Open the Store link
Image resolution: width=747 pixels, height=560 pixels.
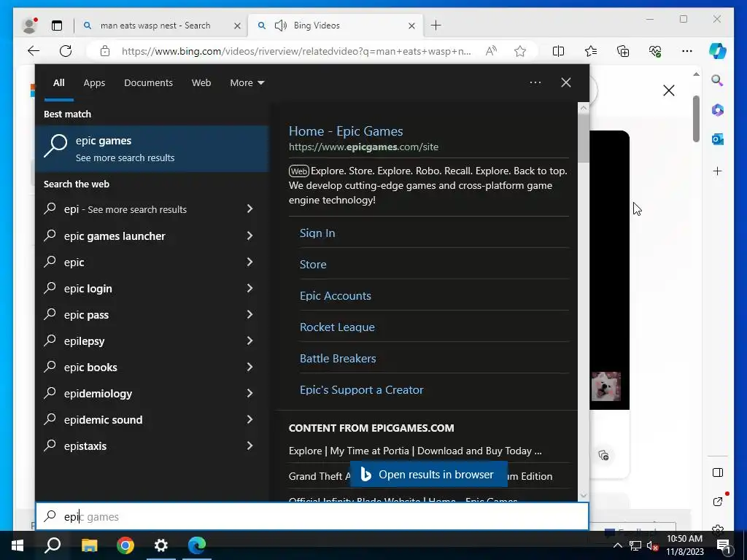point(313,264)
